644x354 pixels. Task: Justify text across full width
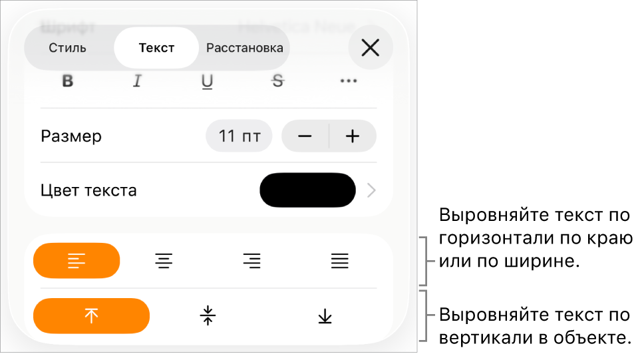tap(340, 261)
